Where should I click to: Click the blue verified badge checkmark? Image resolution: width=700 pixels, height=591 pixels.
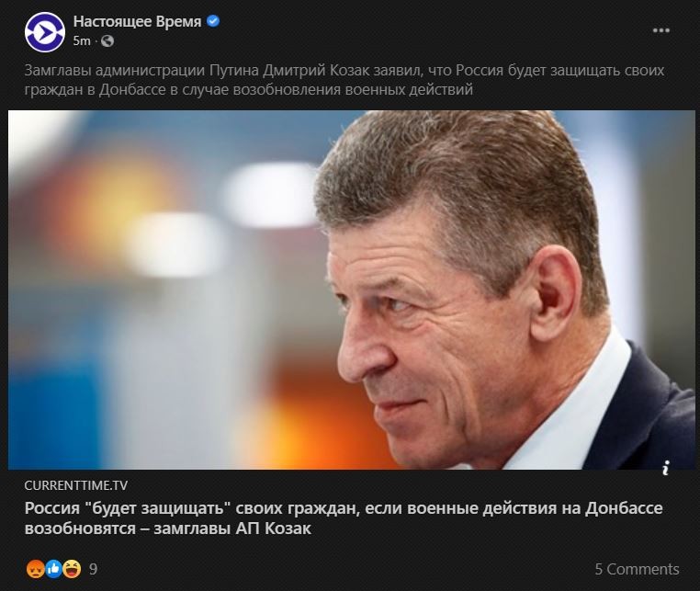pos(213,21)
